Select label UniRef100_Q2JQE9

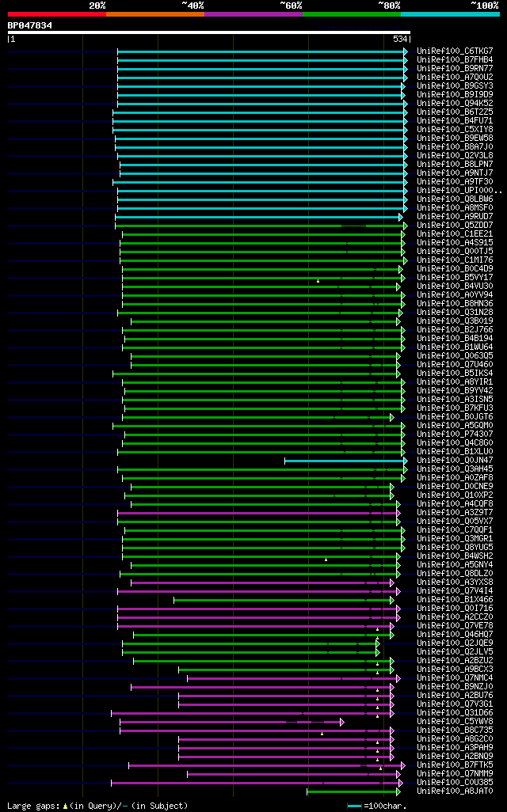pos(455,643)
